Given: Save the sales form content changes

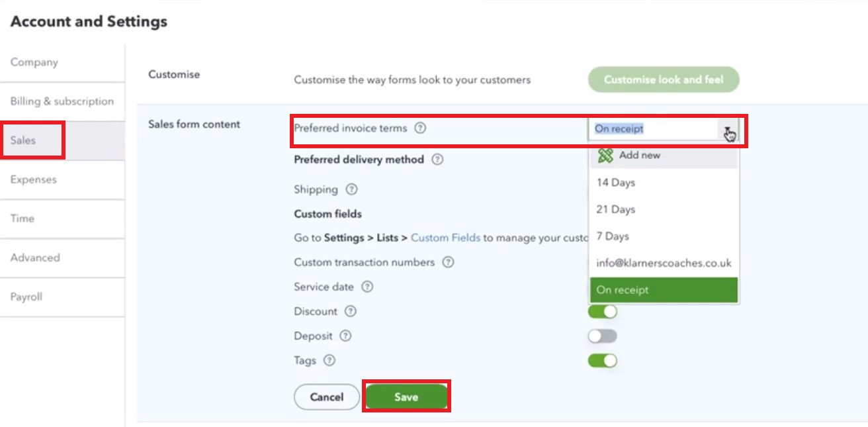Looking at the screenshot, I should coord(406,397).
